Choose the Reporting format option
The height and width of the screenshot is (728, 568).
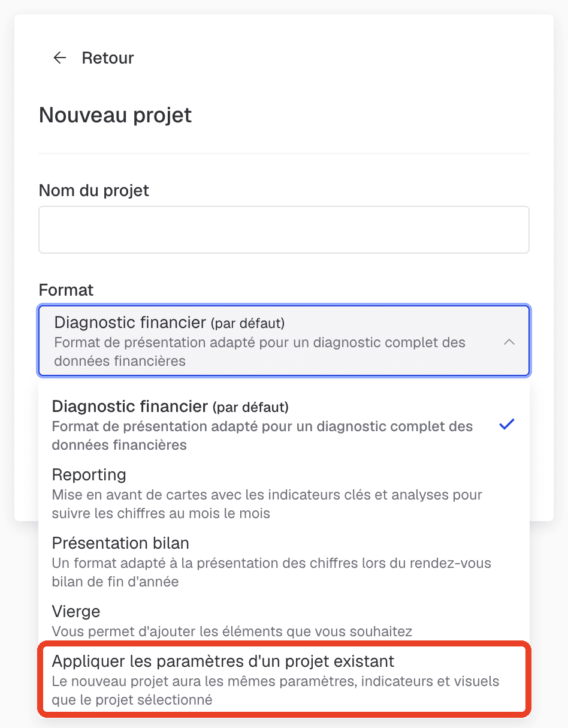(284, 494)
